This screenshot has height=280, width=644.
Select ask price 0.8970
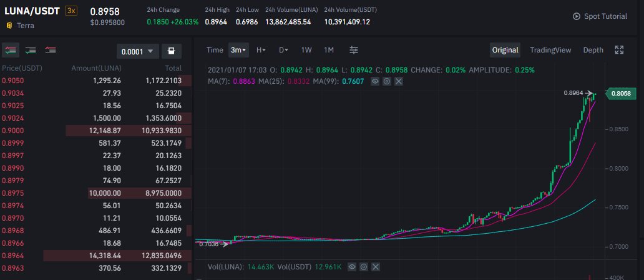(12, 218)
